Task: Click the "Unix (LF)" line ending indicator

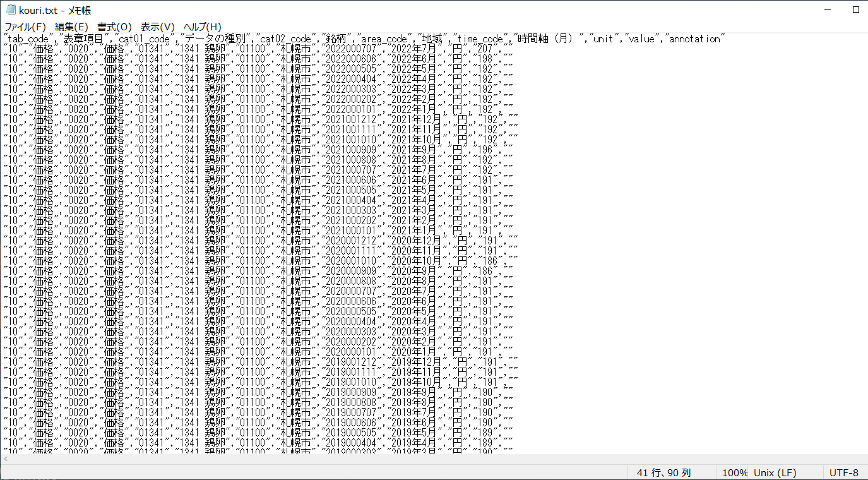Action: [775, 473]
